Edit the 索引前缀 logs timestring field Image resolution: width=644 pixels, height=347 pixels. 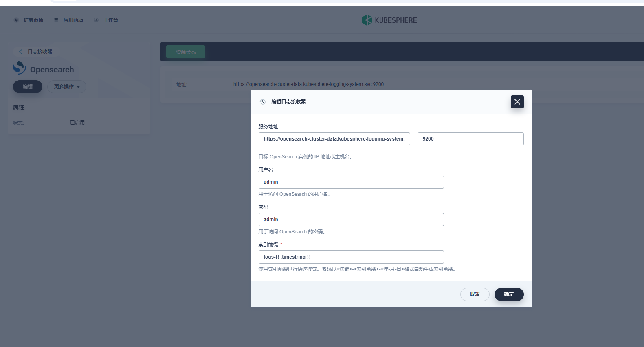(x=351, y=257)
